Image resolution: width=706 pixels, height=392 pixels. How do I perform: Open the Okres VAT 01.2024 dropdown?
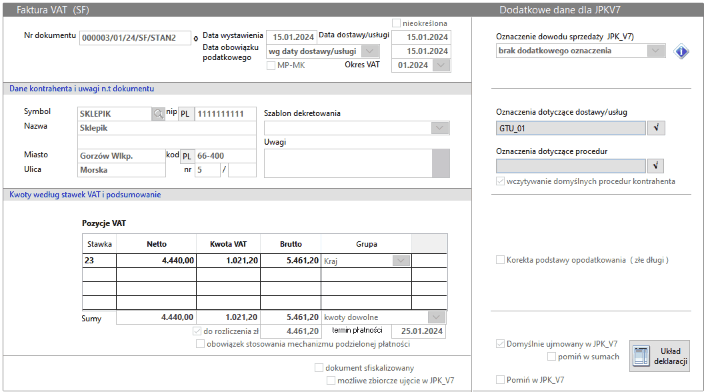point(441,65)
